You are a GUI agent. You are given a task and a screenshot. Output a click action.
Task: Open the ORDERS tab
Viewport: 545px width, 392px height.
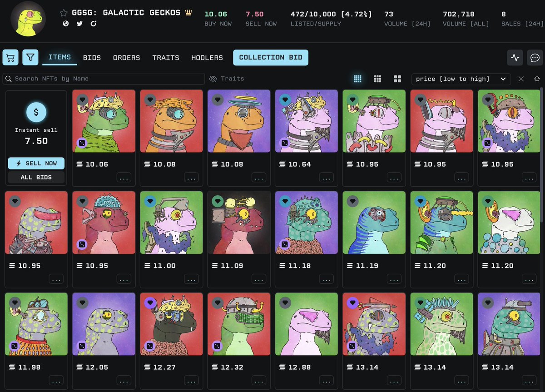coord(126,58)
